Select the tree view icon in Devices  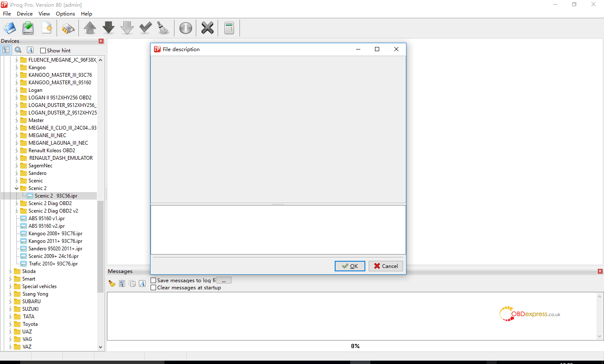[x=6, y=50]
